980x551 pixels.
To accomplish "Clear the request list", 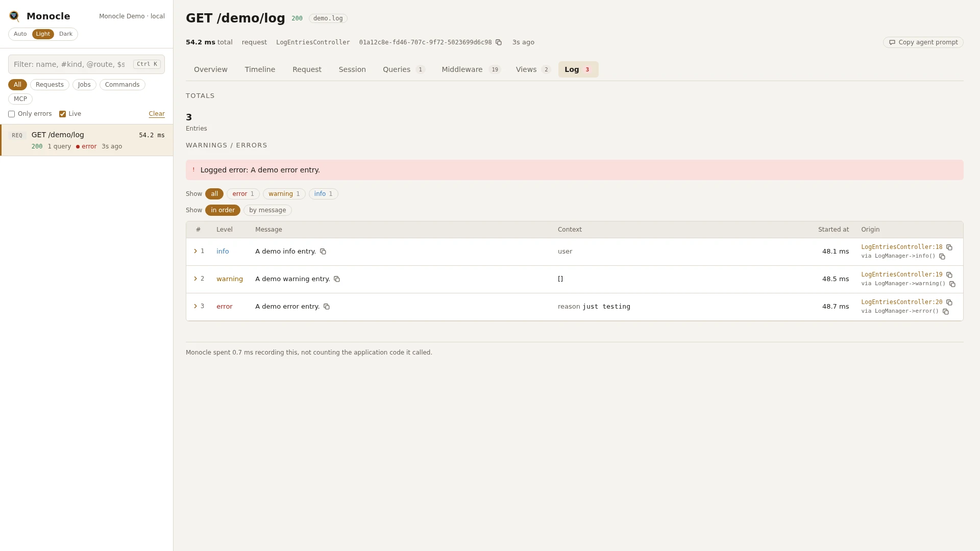I will point(157,114).
